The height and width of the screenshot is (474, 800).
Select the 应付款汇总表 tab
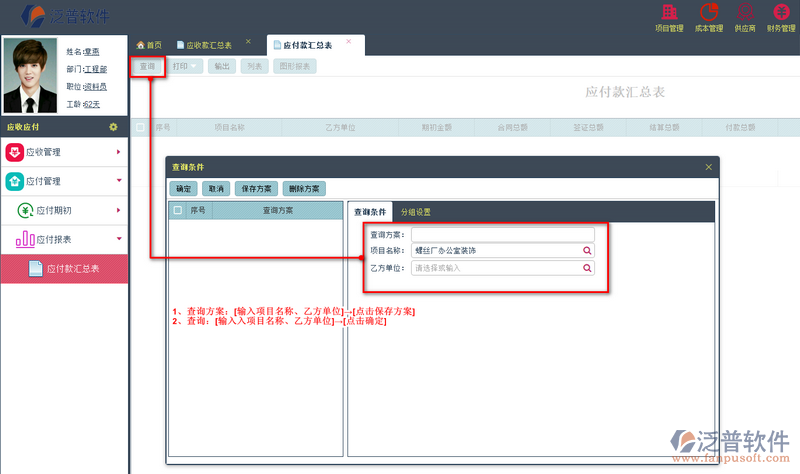coord(315,45)
